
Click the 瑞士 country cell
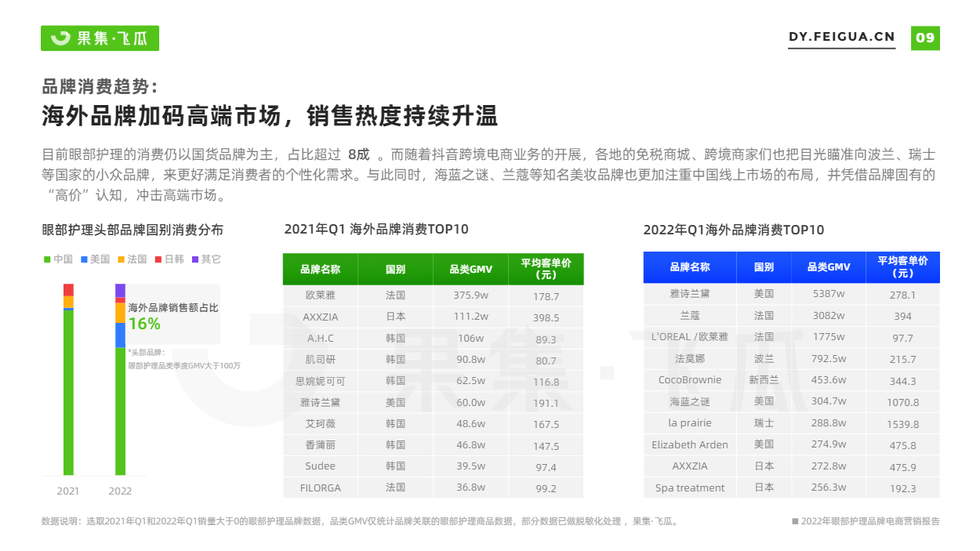(764, 422)
